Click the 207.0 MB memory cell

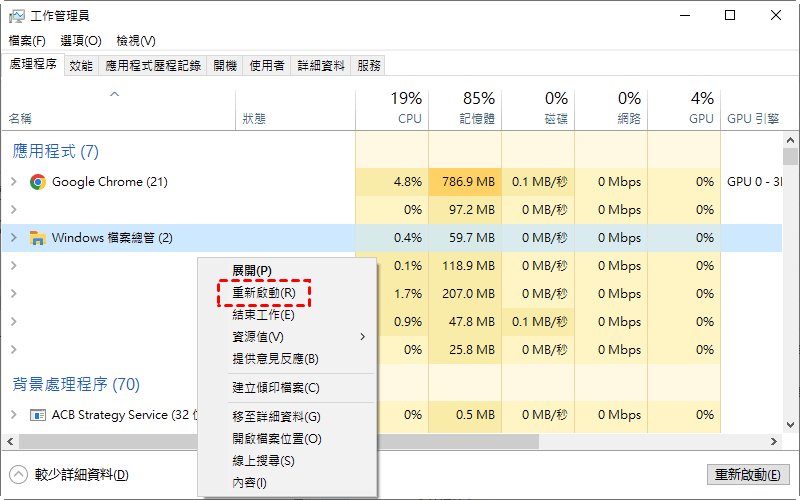465,294
